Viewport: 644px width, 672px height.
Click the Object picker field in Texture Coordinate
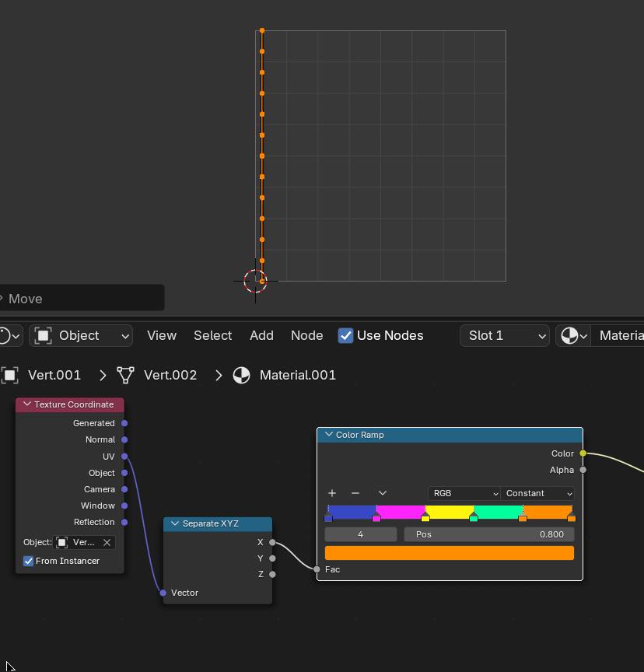85,543
